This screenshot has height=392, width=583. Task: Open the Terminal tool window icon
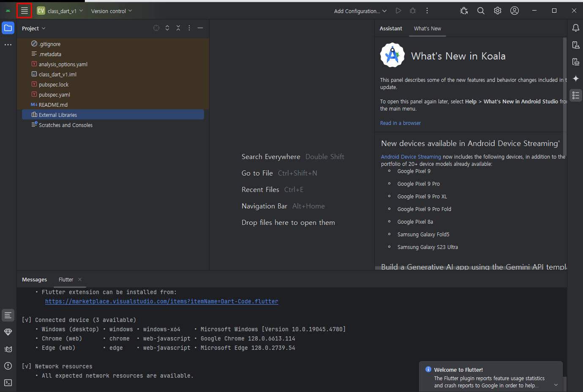coord(8,383)
